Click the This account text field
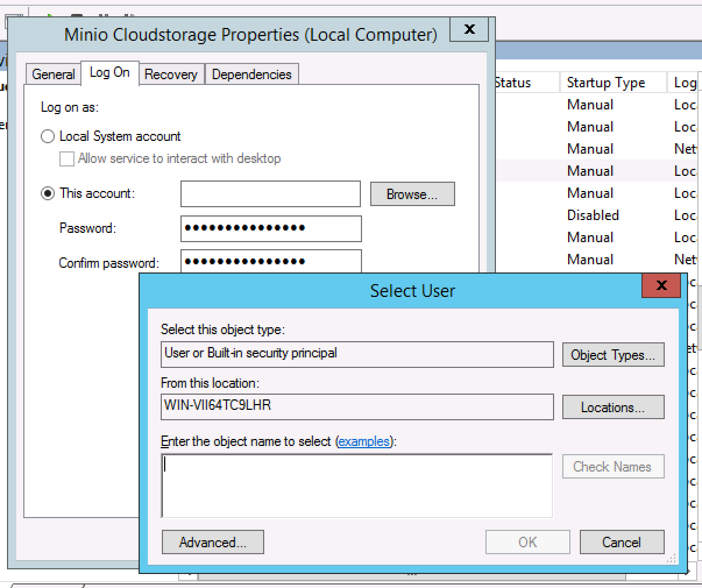This screenshot has height=588, width=702. coord(271,194)
